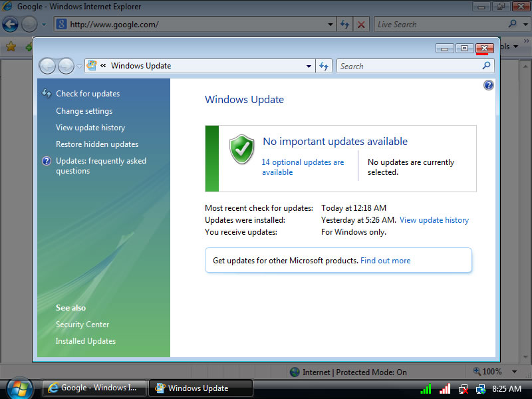This screenshot has height=399, width=532.
Task: Click the Windows Update Search input field
Action: click(x=408, y=66)
